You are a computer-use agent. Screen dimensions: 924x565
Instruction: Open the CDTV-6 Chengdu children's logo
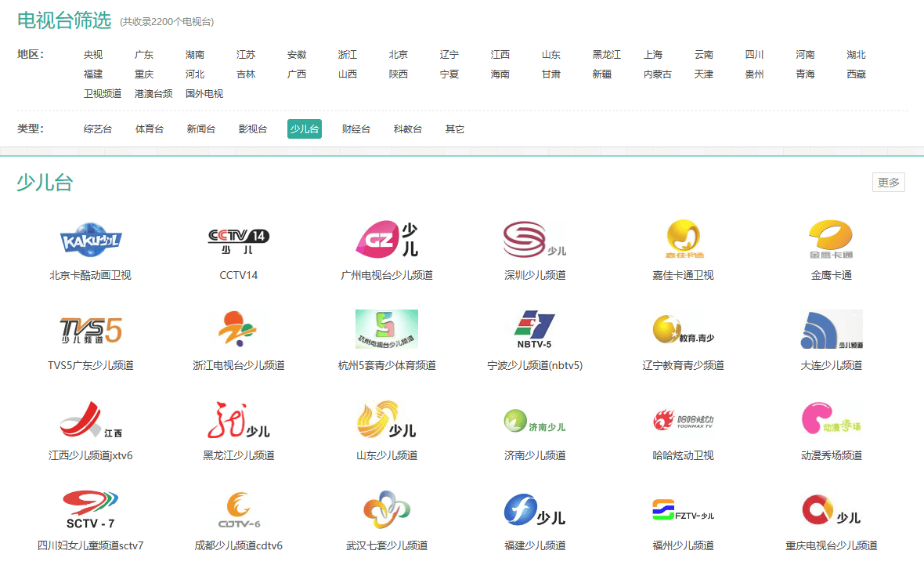tap(239, 510)
